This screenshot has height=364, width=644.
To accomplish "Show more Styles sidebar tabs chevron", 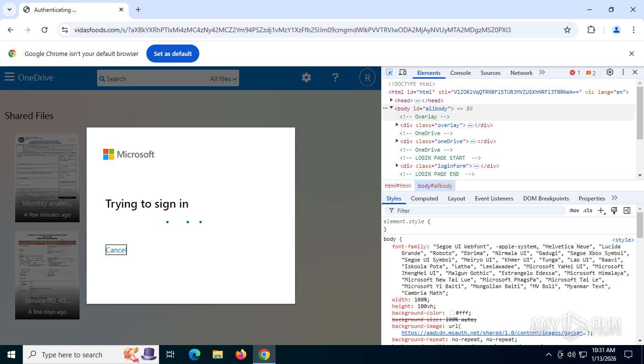I will pyautogui.click(x=615, y=198).
